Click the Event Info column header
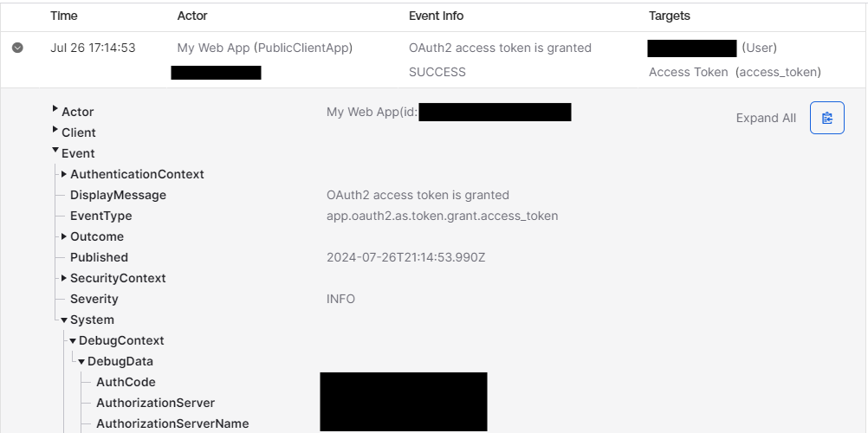Viewport: 868px width, 433px height. 436,16
